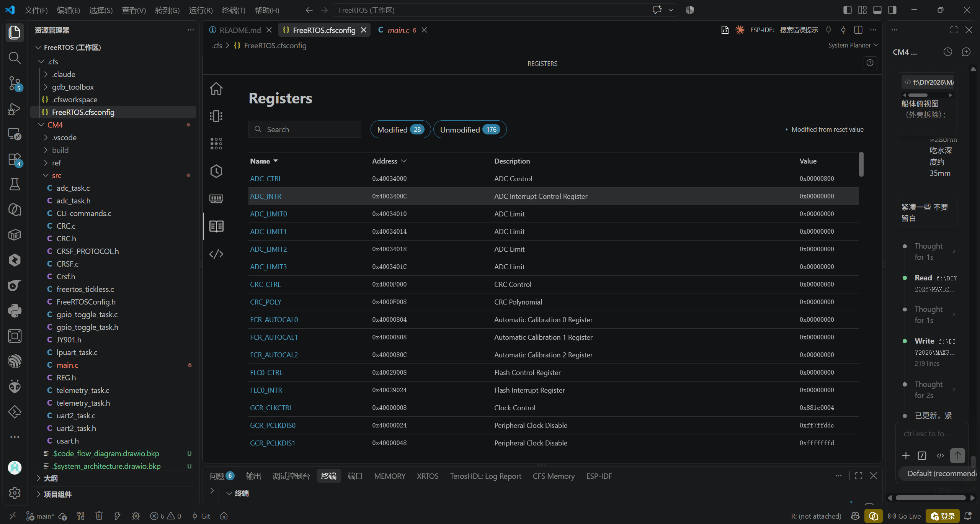This screenshot has height=524, width=980.
Task: Open telemetry_task.c in the file tree
Action: 83,390
